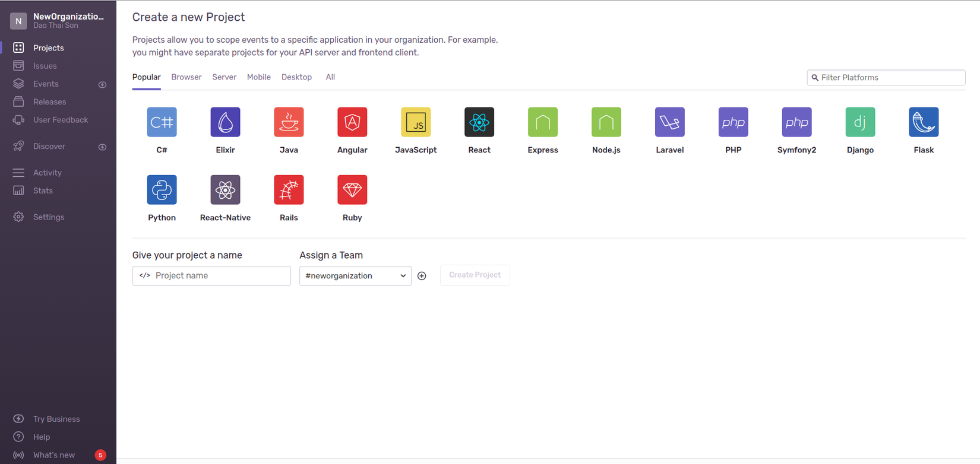Open the What's new link
Viewport: 980px width, 464px height.
pyautogui.click(x=54, y=455)
